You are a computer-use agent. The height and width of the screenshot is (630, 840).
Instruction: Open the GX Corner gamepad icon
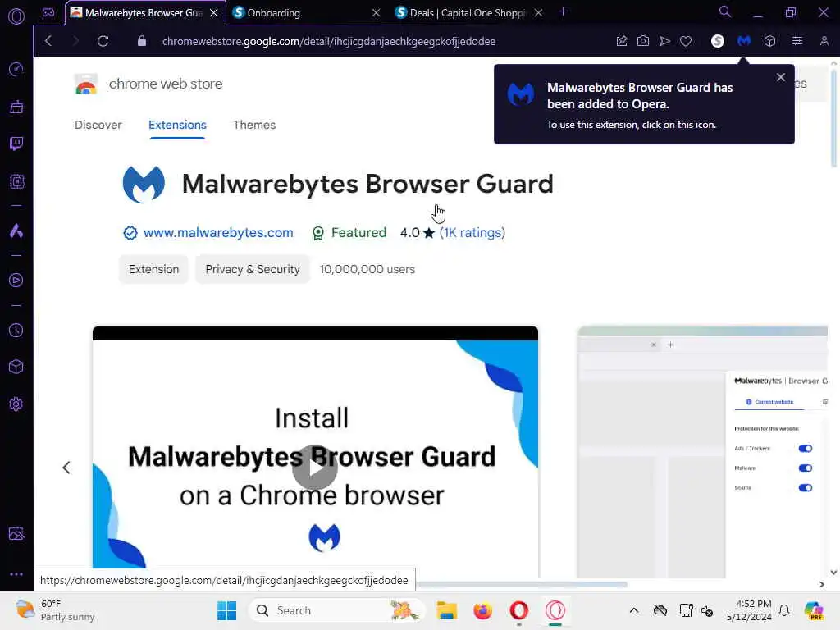point(48,12)
